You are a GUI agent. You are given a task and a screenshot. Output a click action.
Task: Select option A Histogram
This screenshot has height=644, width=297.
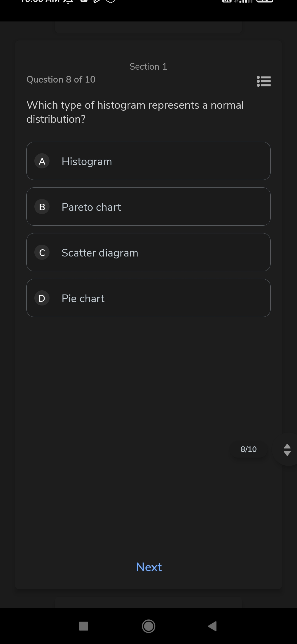[148, 161]
